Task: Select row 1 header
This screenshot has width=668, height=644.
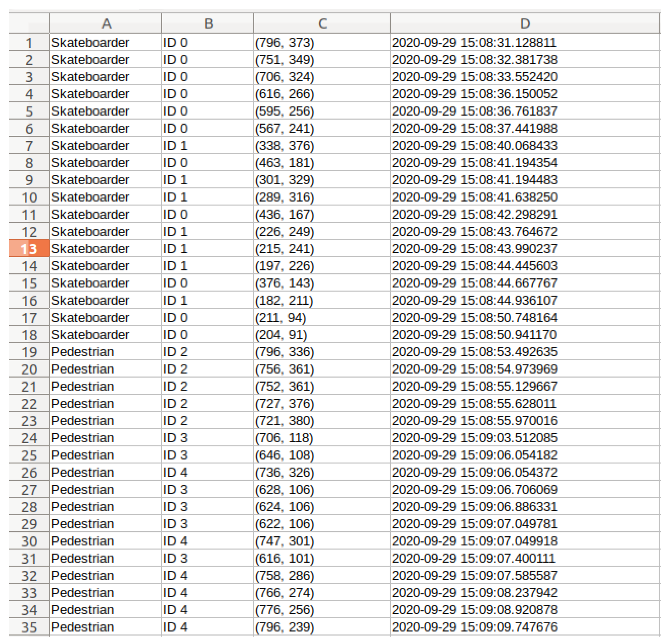Action: point(29,43)
